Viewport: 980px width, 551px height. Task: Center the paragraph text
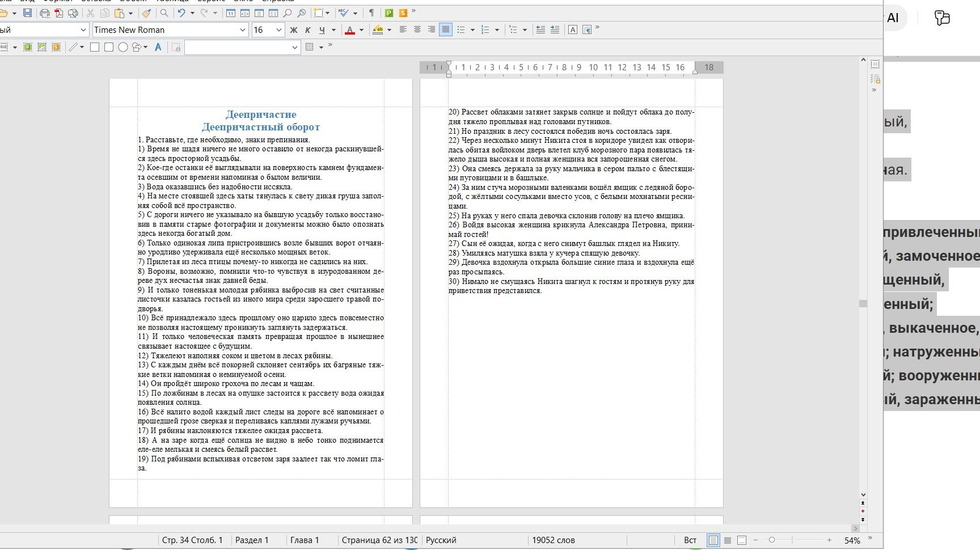[x=417, y=29]
